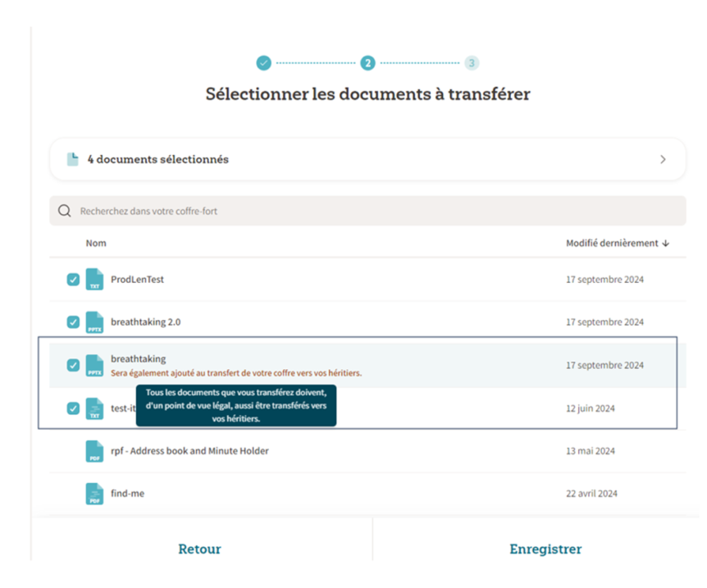Click the PDF icon for find-me
Viewport: 707px width, 588px height.
pos(95,494)
